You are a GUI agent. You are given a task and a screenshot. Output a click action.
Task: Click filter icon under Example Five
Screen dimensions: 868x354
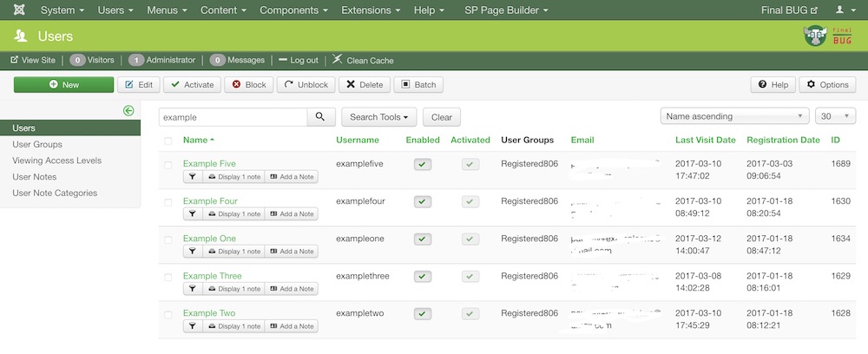coord(192,177)
